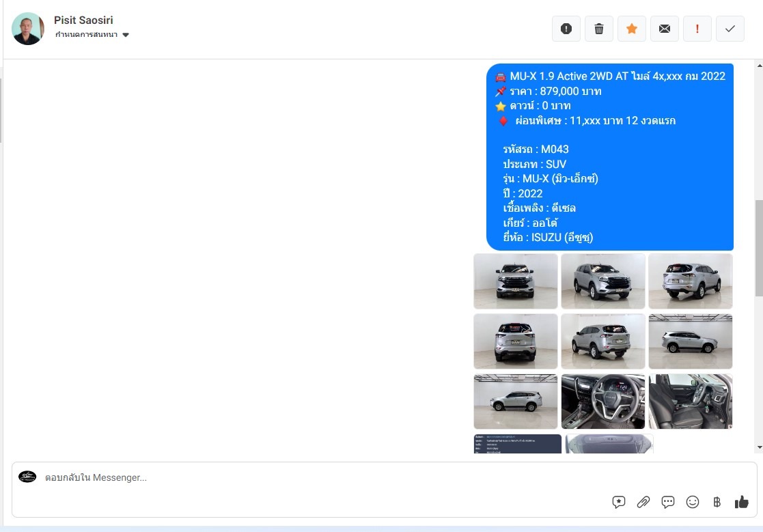Open front view car photo thumbnail

(515, 281)
